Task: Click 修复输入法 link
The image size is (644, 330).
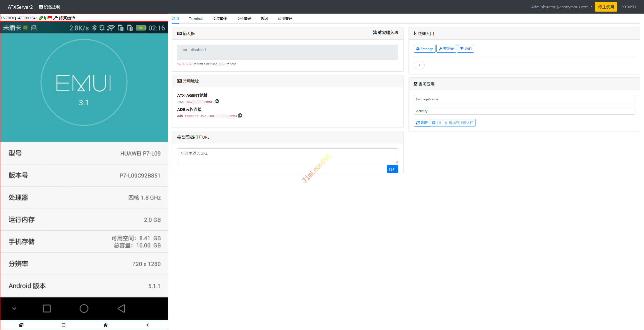Action: [385, 32]
